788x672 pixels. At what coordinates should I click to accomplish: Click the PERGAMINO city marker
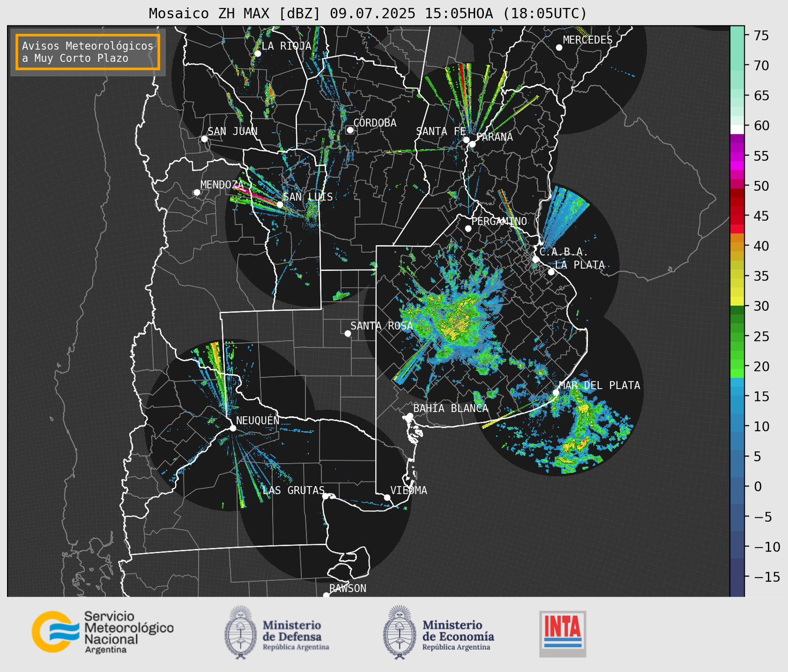tap(468, 229)
